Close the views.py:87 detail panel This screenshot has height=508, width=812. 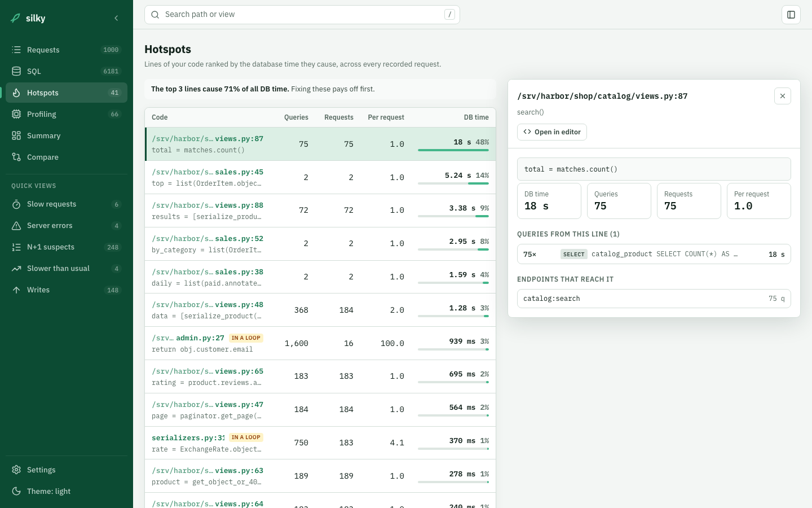pos(783,96)
